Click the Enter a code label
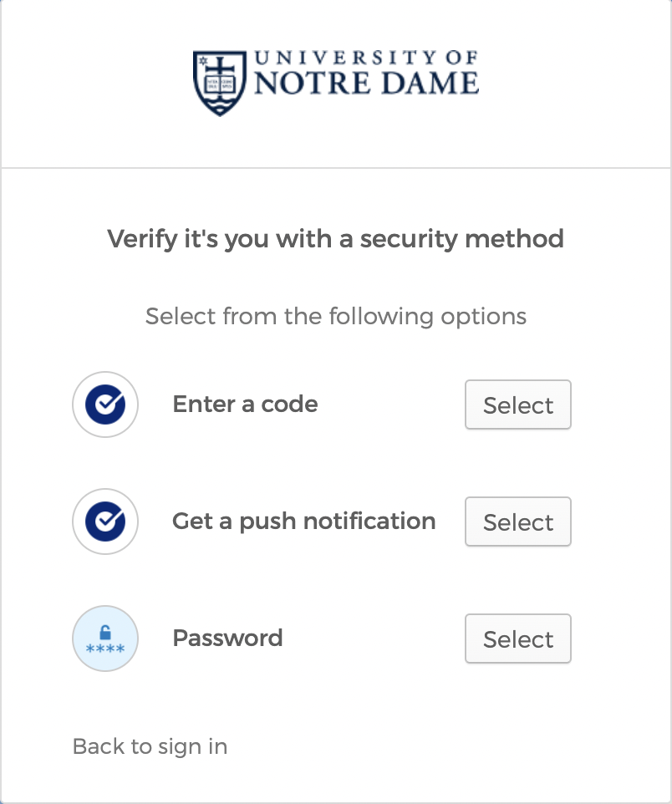The width and height of the screenshot is (672, 804). (x=245, y=405)
